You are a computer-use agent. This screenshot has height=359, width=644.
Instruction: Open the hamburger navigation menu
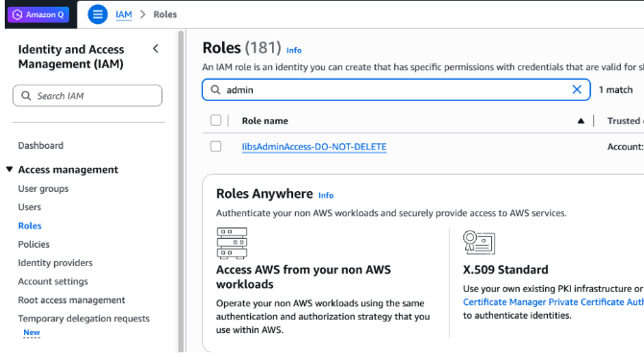(x=98, y=14)
